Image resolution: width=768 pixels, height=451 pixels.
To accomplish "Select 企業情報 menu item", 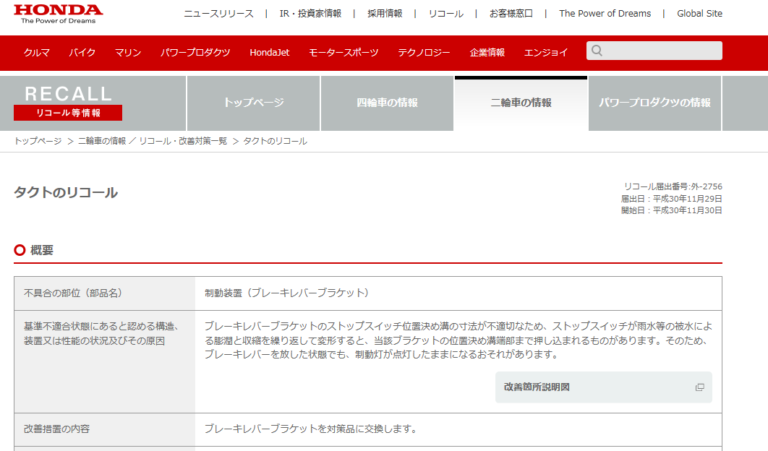I will click(487, 52).
